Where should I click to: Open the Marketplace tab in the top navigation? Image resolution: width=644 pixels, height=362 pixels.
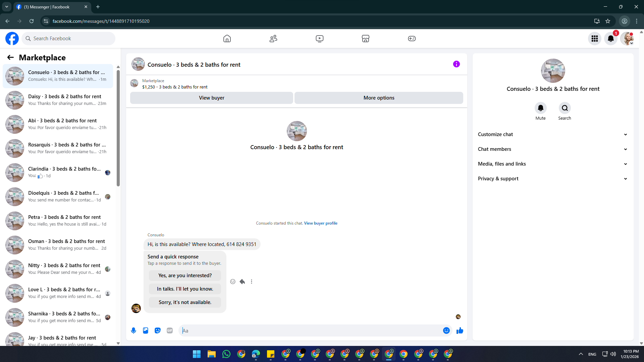click(x=365, y=39)
